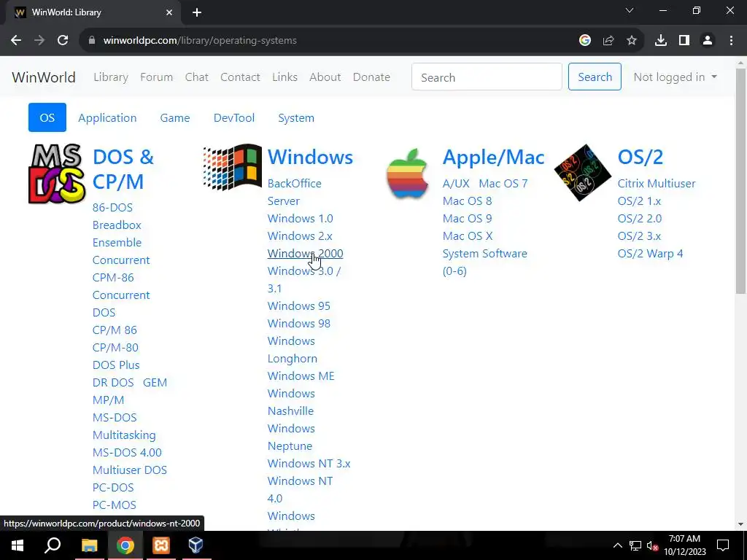This screenshot has height=560, width=747.
Task: Click the muted volume tray icon
Action: point(652,545)
